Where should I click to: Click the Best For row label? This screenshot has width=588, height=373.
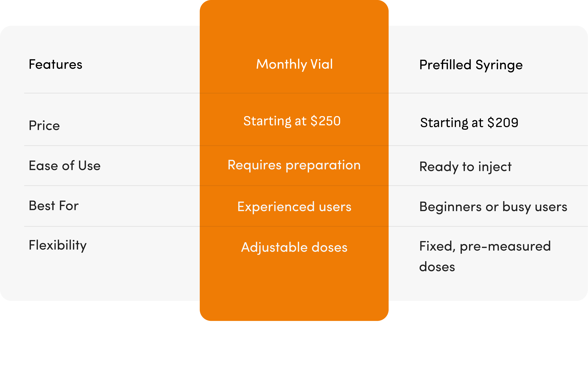54,206
